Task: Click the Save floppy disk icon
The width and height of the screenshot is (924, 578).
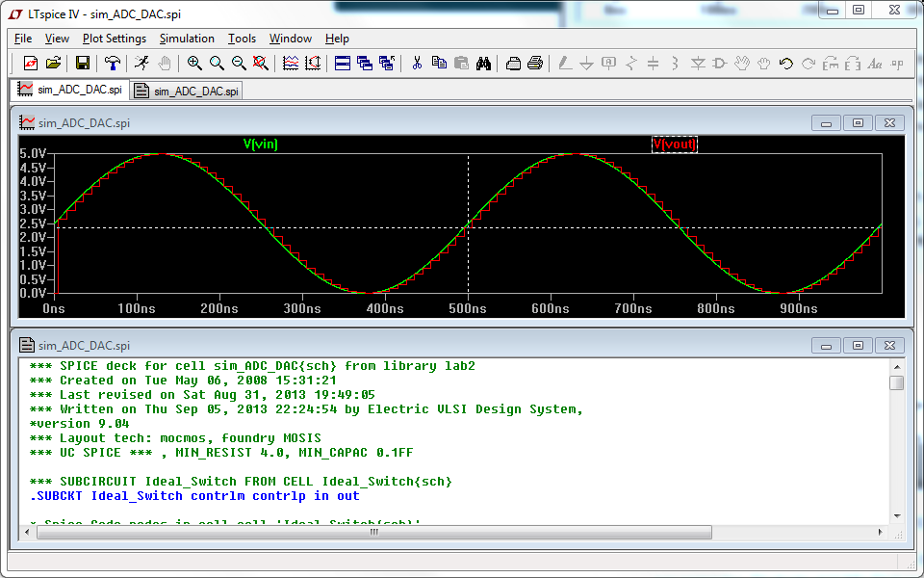Action: 83,64
